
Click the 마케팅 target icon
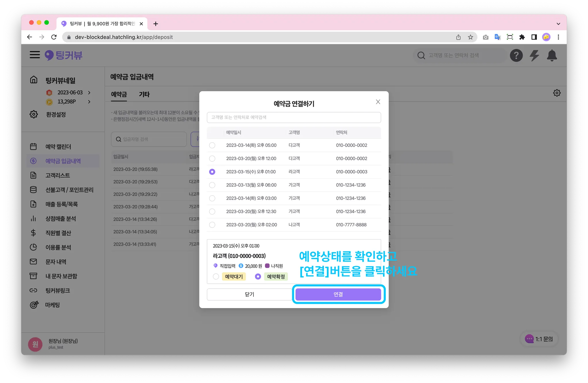point(34,305)
